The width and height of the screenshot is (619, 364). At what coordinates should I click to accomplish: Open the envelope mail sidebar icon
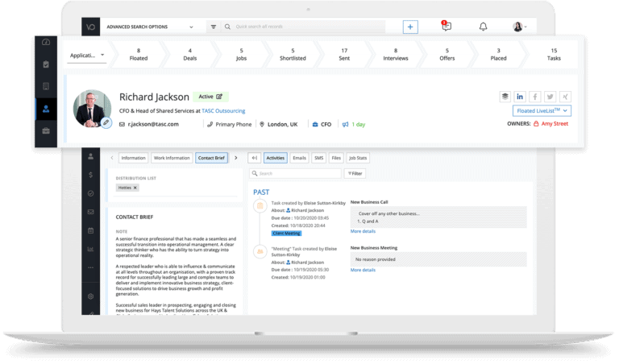point(91,212)
